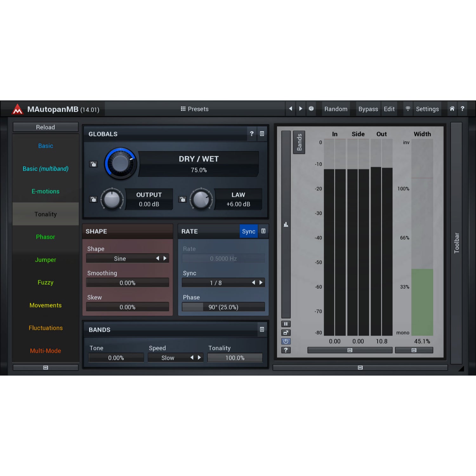The height and width of the screenshot is (476, 476).
Task: Click the Skew 0.00% slider
Action: coord(128,307)
